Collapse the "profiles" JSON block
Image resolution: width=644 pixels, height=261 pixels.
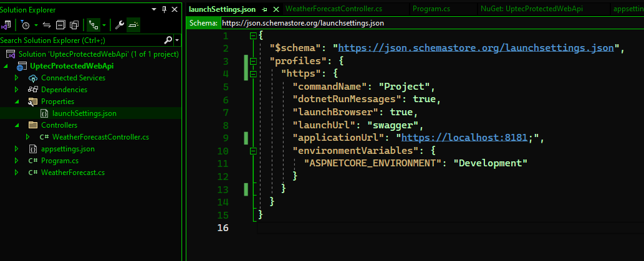click(x=254, y=61)
